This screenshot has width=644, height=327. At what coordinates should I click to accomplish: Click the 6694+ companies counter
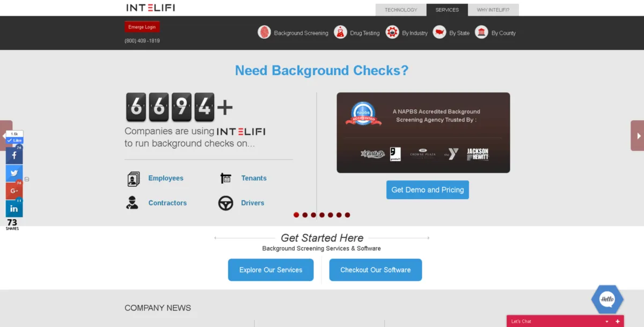(179, 107)
